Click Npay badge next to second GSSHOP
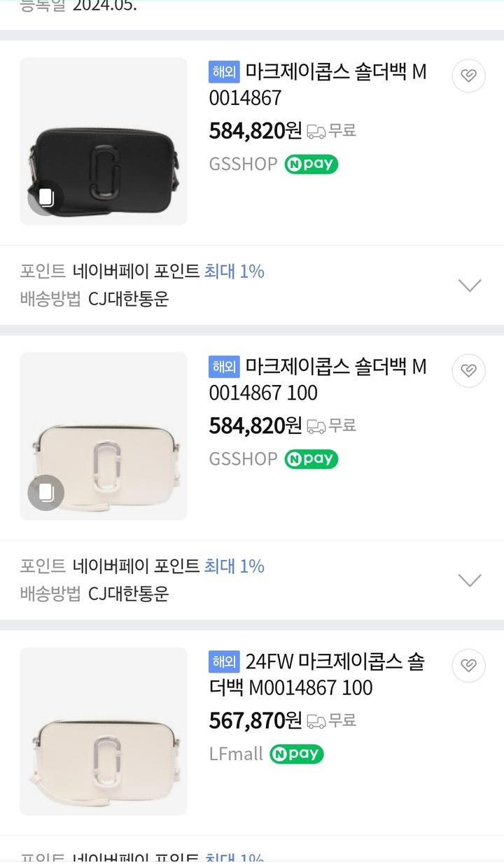Screen dimensions: 504x868 [311, 459]
